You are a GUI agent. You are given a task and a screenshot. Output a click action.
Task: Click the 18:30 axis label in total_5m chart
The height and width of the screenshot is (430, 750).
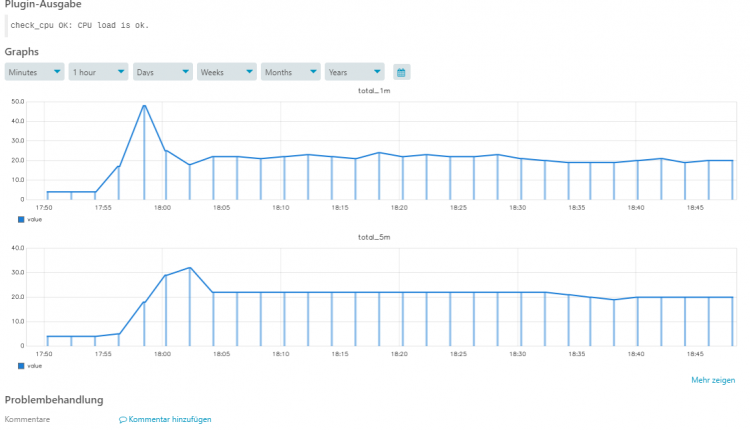[x=517, y=354]
